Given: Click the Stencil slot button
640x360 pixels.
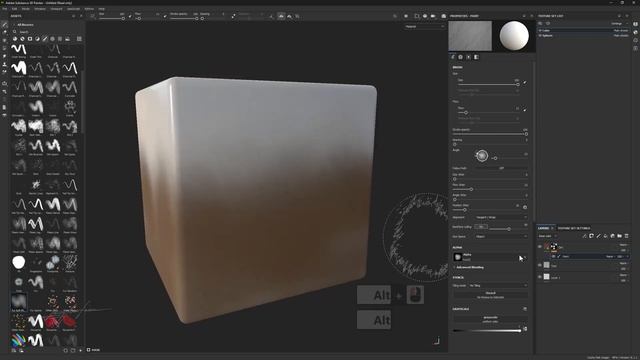Looking at the screenshot, I should (490, 295).
